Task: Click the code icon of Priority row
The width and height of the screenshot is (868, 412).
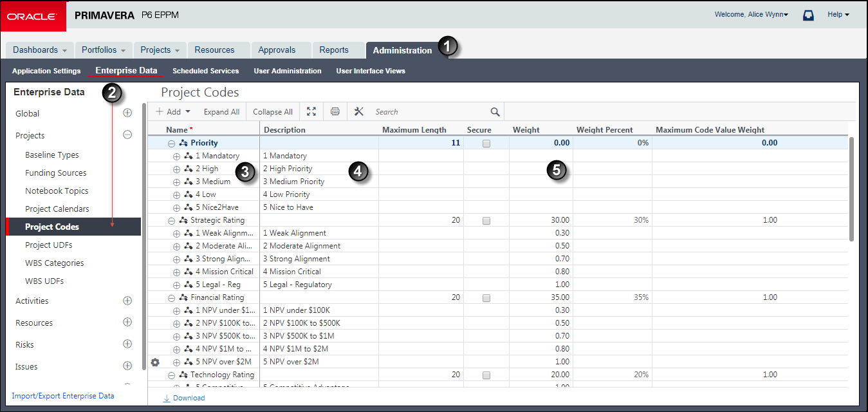Action: [183, 143]
